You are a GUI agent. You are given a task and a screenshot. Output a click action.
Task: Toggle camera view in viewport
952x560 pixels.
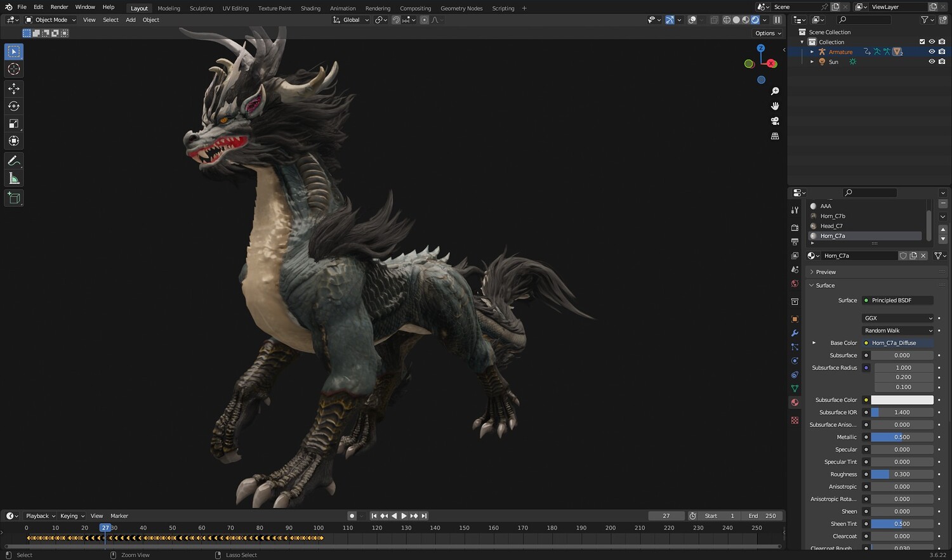(775, 121)
